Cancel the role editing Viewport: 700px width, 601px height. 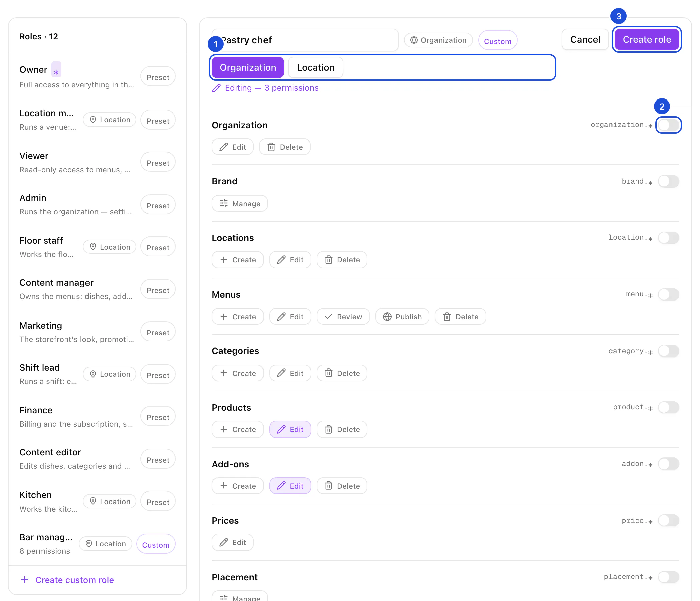[585, 39]
